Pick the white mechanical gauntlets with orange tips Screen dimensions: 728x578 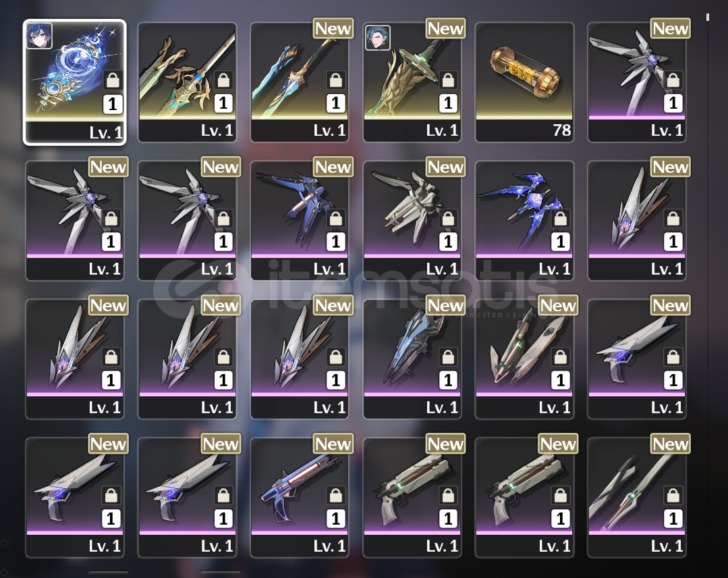(412, 221)
